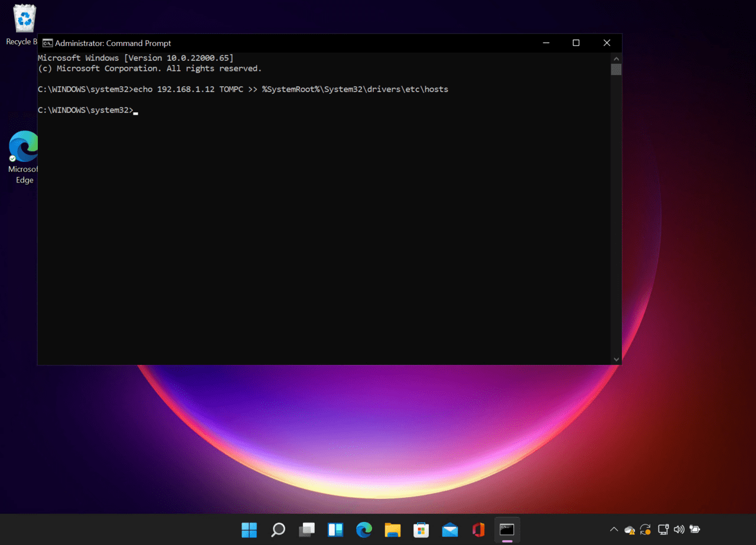Open File Explorer from the taskbar
The width and height of the screenshot is (756, 545).
click(393, 530)
